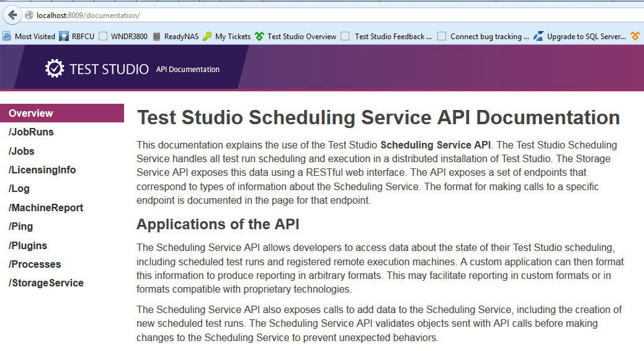The height and width of the screenshot is (351, 644).
Task: Open the /StorageService endpoint page
Action: 46,283
